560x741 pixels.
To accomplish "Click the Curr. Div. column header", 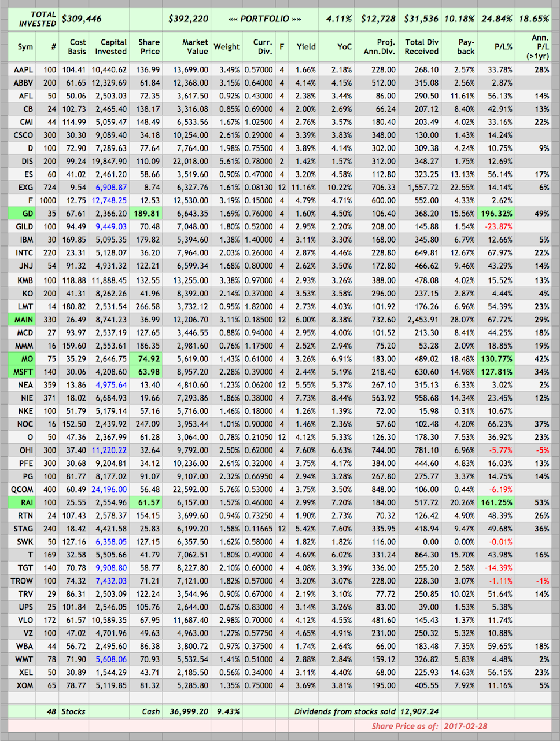I will click(263, 46).
